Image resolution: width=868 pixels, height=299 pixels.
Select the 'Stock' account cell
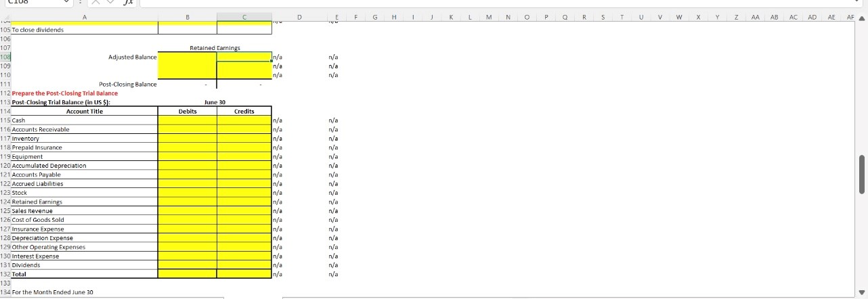(x=85, y=193)
